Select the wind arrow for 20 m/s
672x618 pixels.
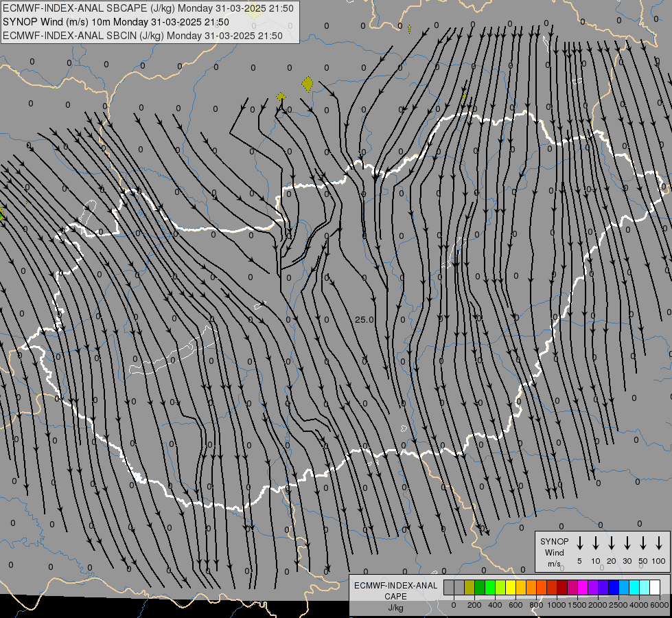[611, 543]
